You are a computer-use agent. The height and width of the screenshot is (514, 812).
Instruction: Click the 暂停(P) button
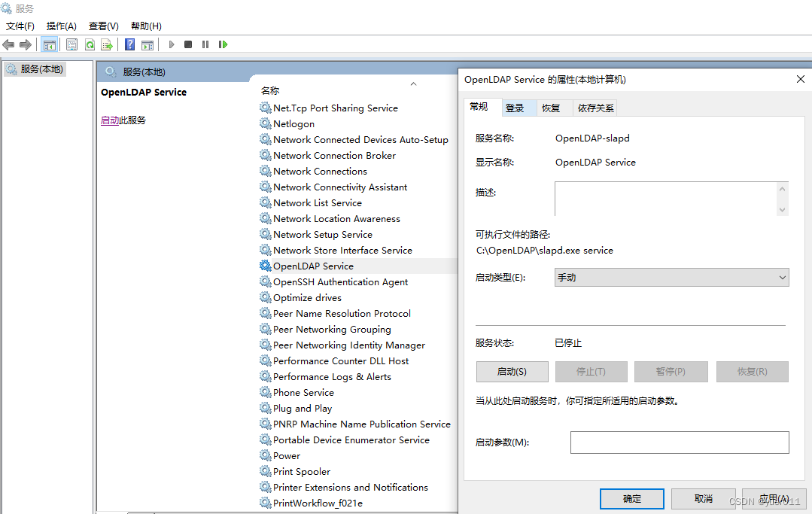(x=671, y=372)
